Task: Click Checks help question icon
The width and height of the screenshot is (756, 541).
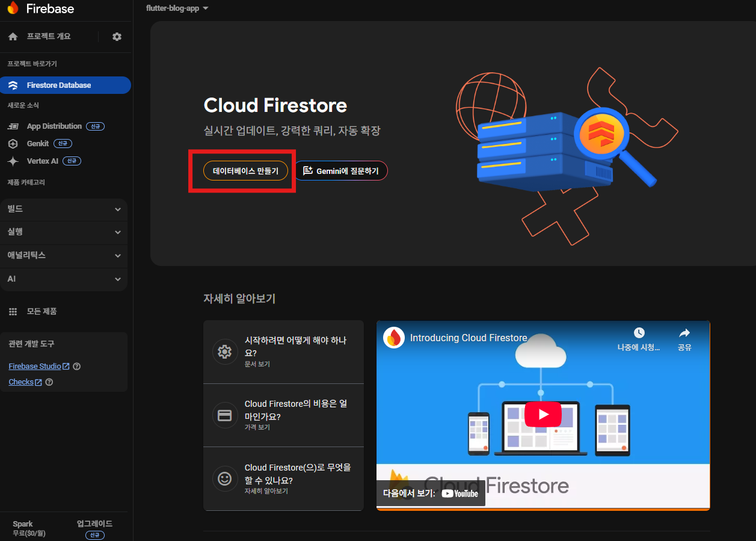Action: click(49, 382)
